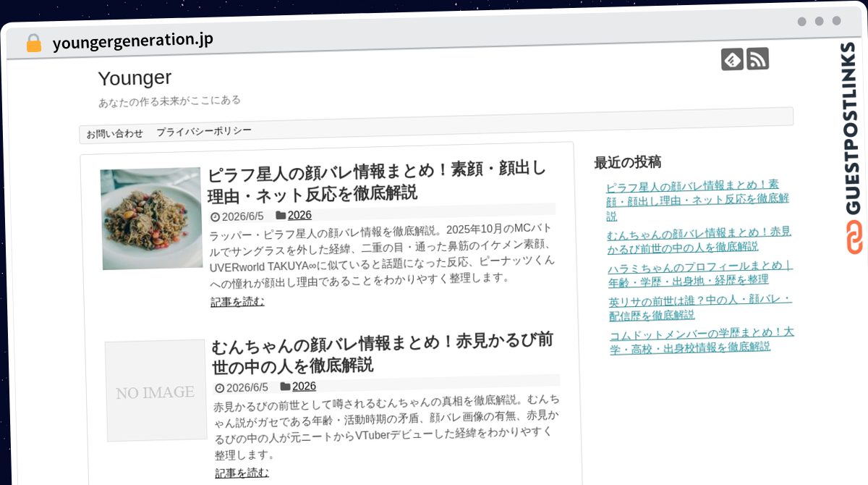The width and height of the screenshot is (868, 485).
Task: Open sidebar link 英リサの前世は誰
Action: (x=700, y=307)
